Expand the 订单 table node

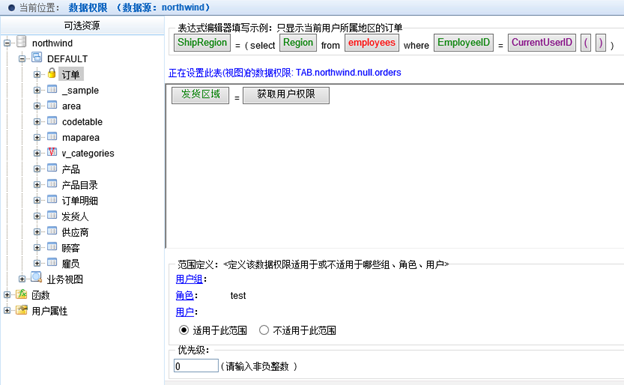point(37,74)
